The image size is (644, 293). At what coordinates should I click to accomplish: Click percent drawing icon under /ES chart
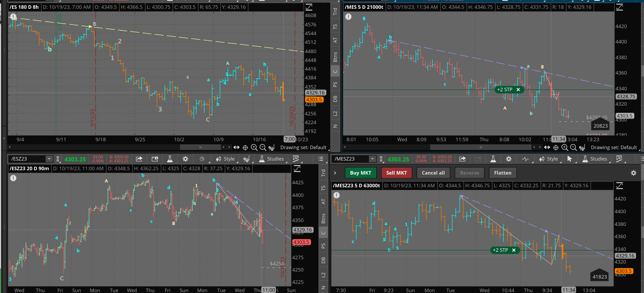click(x=271, y=148)
